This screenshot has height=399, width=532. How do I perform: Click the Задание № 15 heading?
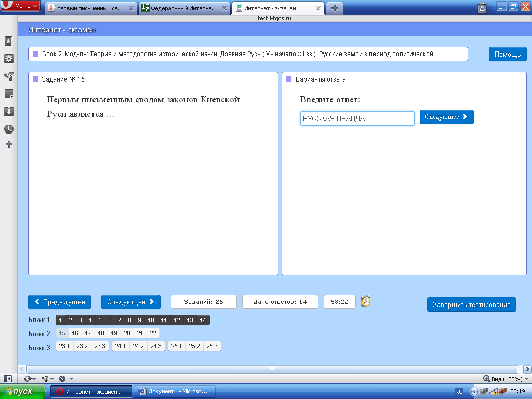(63, 79)
